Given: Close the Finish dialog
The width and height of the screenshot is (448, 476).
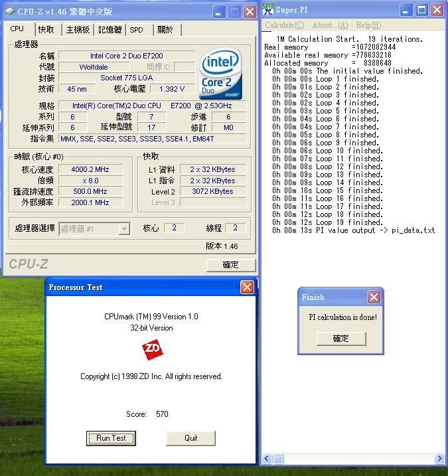Looking at the screenshot, I should 374,297.
